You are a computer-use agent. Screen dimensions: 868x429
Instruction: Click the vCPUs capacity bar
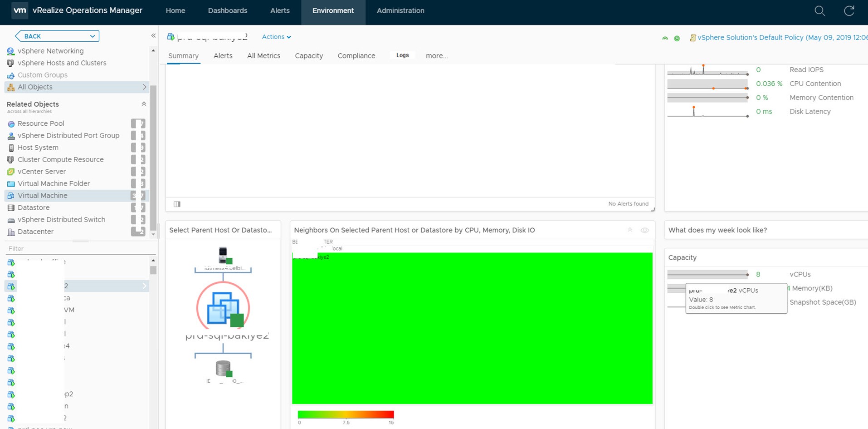click(x=707, y=275)
